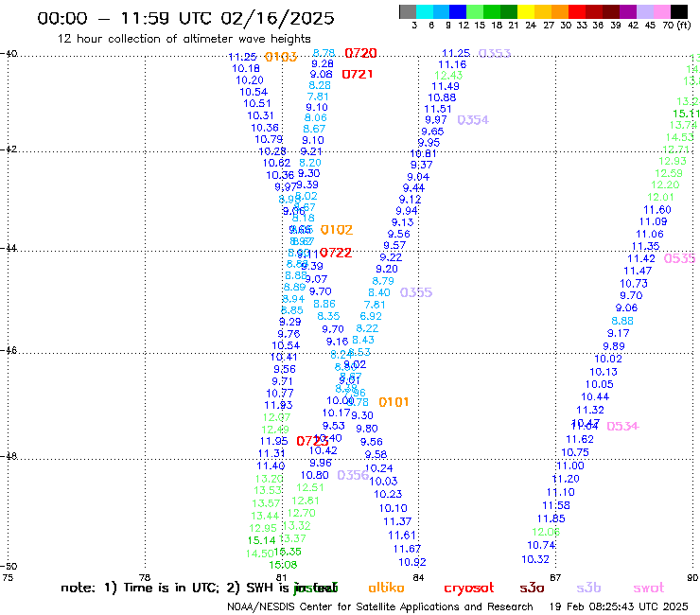This screenshot has width=700, height=615.
Task: Click the red 33 ft legend swatch
Action: 576,11
